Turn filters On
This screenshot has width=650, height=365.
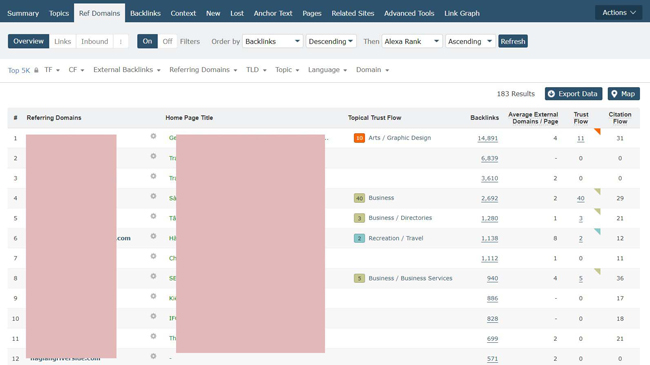point(147,41)
